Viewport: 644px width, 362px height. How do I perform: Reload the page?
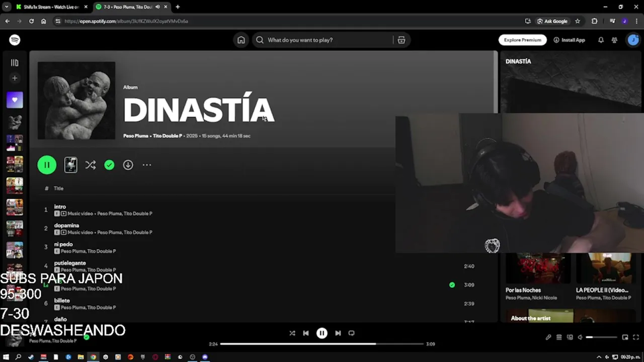pyautogui.click(x=31, y=21)
